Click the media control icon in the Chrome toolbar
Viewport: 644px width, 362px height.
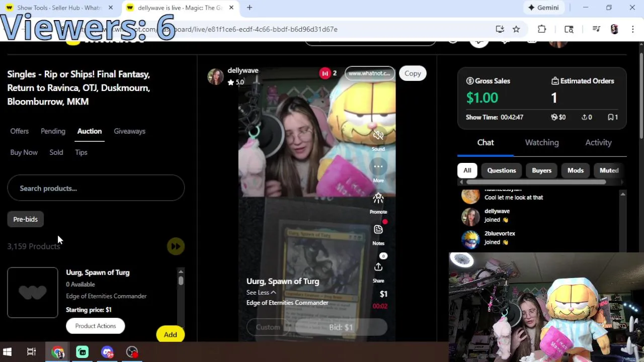pyautogui.click(x=596, y=29)
